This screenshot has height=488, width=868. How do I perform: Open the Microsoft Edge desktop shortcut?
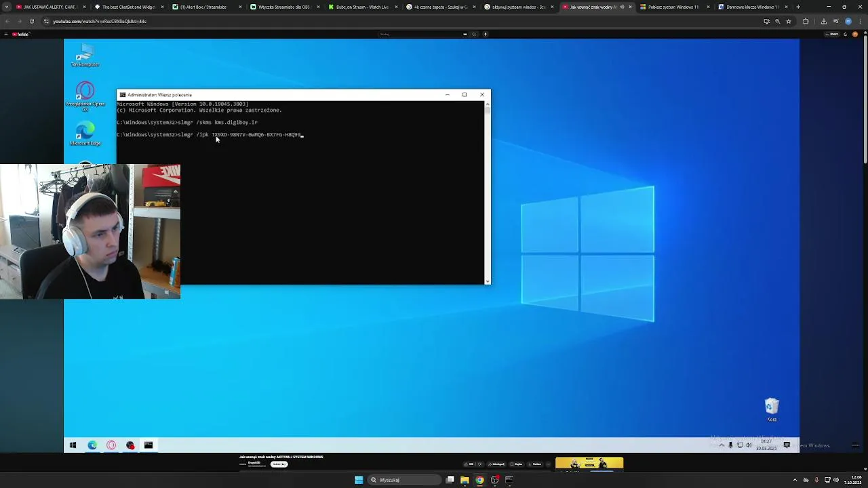click(x=85, y=134)
